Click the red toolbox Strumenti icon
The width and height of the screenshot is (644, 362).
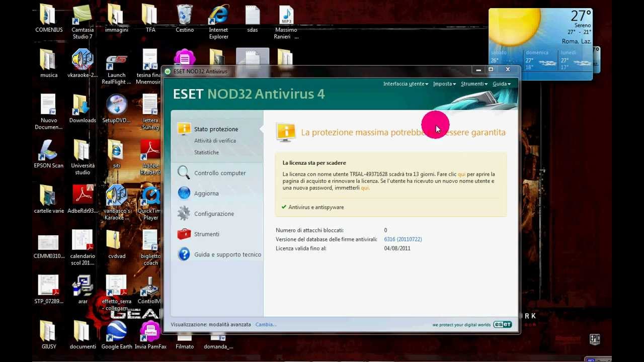coord(184,234)
